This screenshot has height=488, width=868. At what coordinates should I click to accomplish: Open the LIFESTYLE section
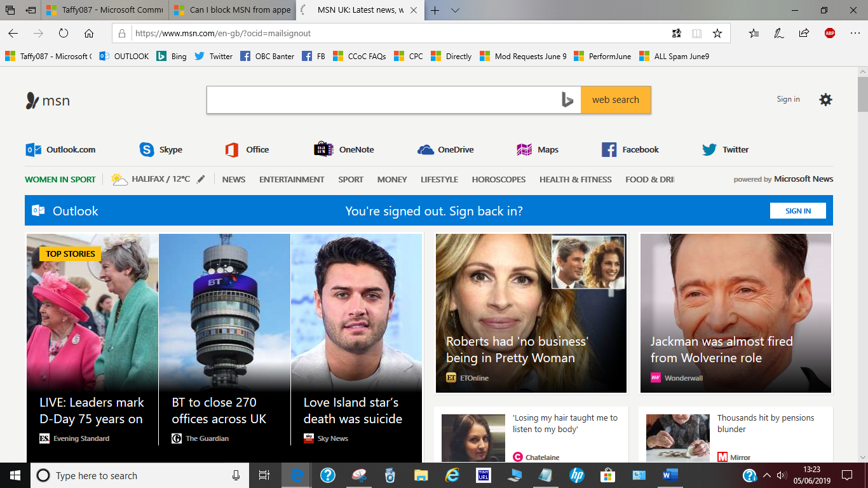[x=439, y=179]
